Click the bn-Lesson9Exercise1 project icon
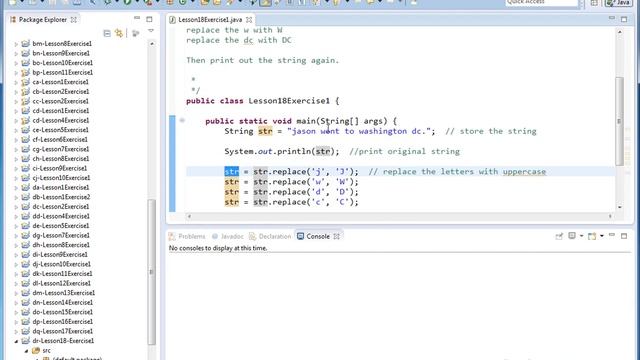The height and width of the screenshot is (360, 640). (x=25, y=53)
